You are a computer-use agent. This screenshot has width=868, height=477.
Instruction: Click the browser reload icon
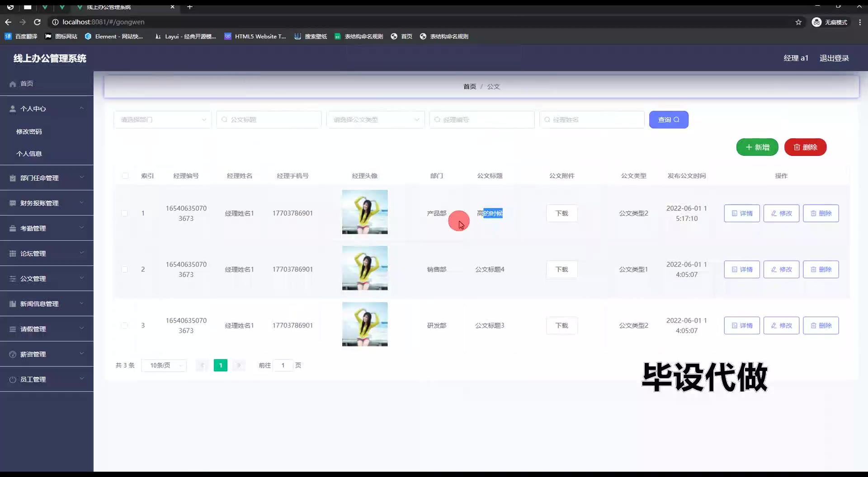38,22
